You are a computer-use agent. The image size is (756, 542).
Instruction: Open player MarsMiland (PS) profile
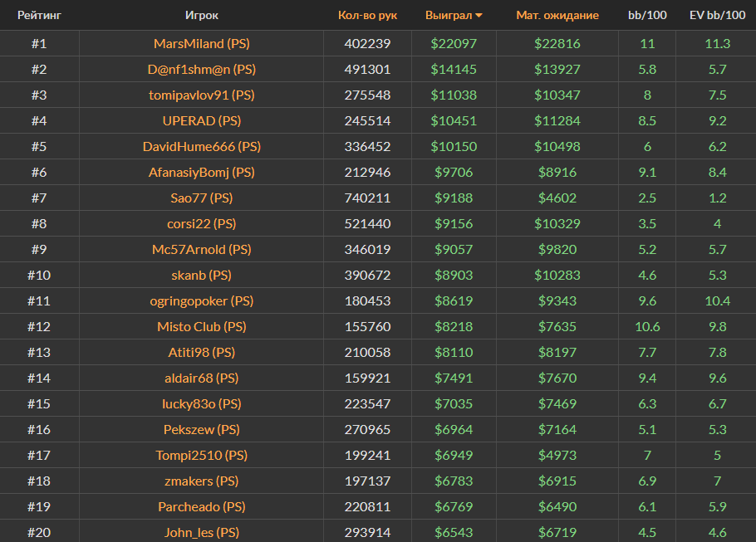click(201, 43)
